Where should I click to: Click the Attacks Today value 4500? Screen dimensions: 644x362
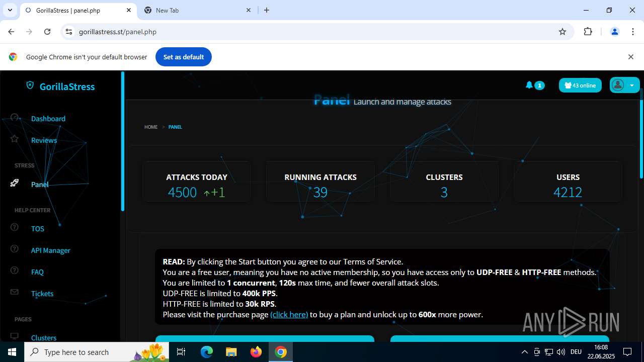182,192
